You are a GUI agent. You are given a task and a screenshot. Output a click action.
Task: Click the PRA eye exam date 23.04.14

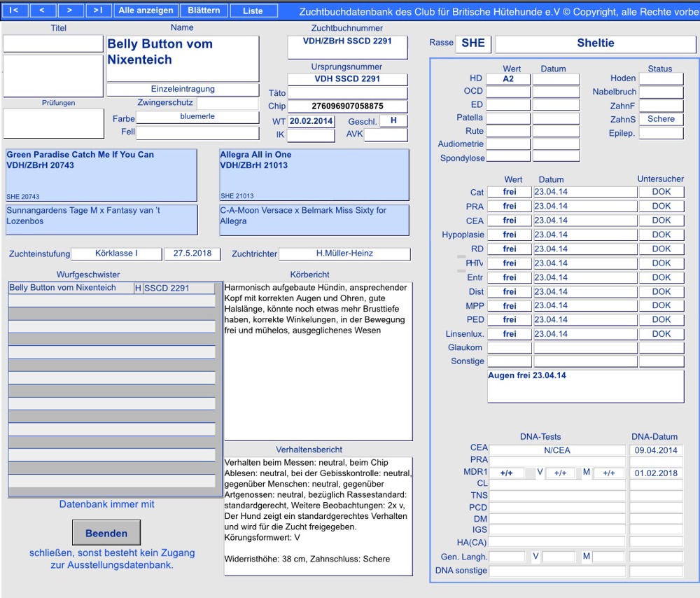[x=585, y=207]
